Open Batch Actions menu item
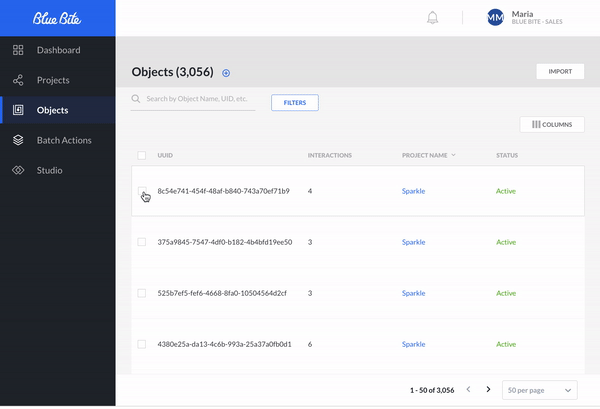The width and height of the screenshot is (600, 409). (x=58, y=140)
